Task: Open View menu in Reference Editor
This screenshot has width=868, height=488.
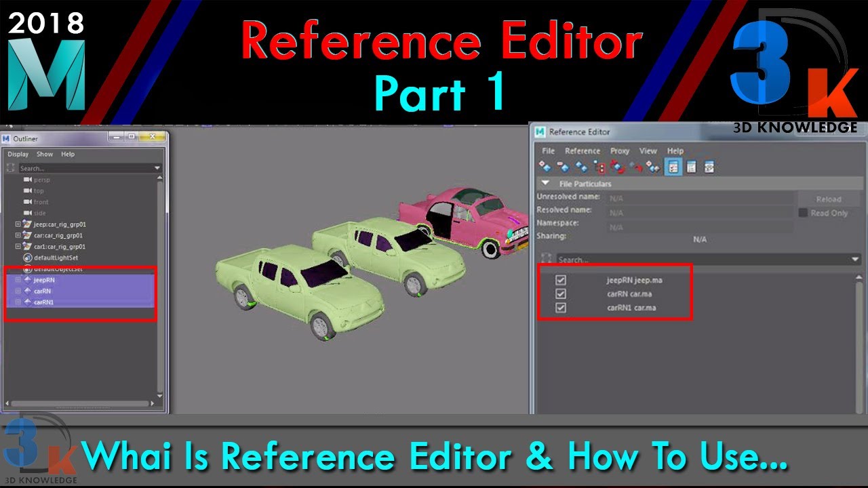Action: 648,151
